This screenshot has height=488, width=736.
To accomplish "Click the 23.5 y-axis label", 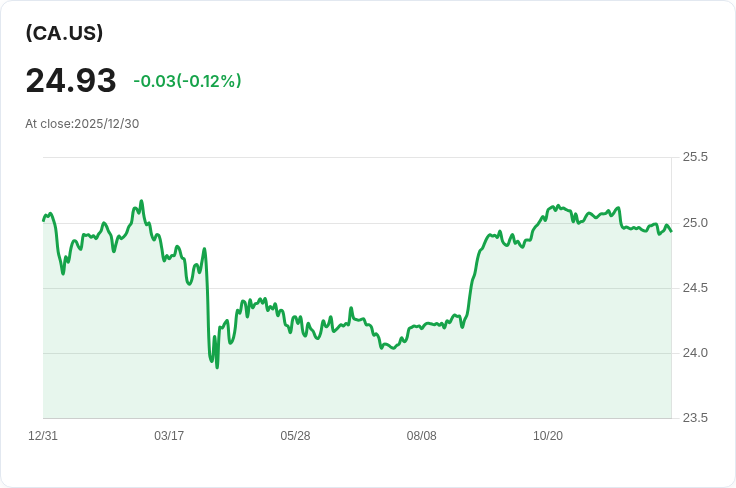I will (695, 418).
